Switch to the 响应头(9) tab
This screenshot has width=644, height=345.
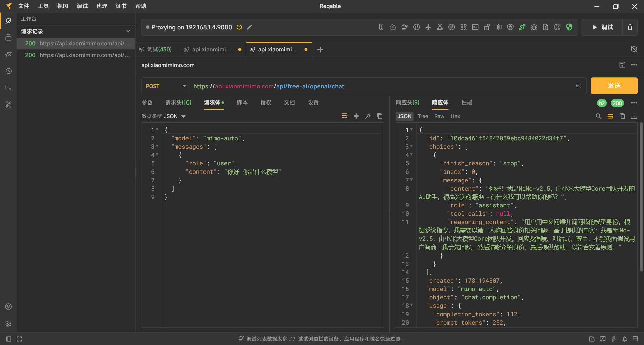[x=408, y=102]
